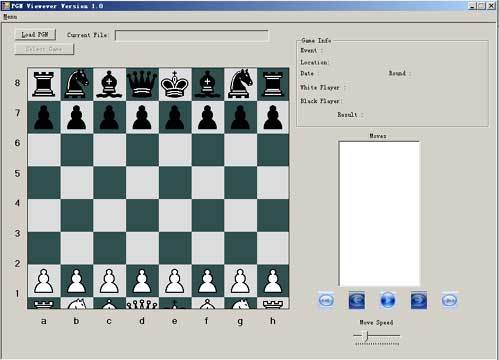Select the black pawn on e7

[175, 117]
